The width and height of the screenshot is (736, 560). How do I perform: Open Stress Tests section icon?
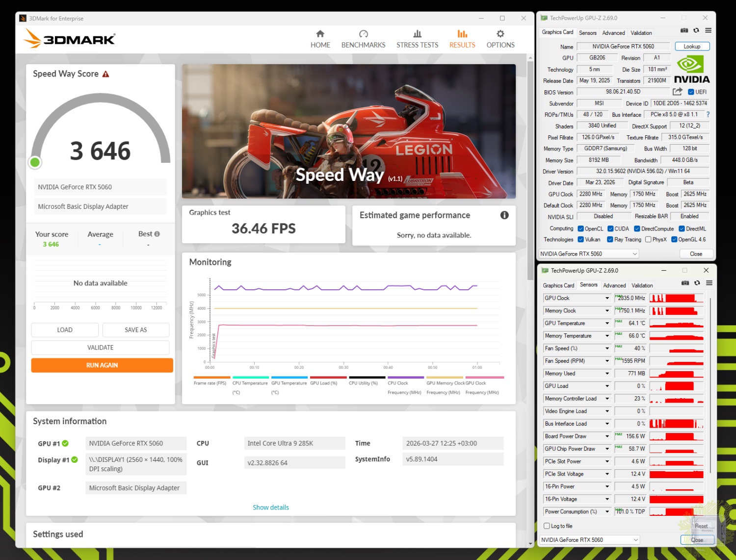click(x=417, y=34)
